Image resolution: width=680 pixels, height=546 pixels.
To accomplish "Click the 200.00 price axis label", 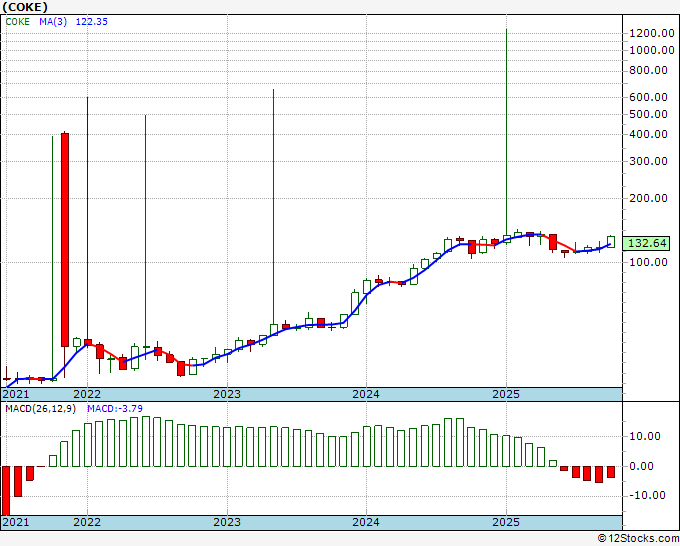I will click(x=648, y=198).
